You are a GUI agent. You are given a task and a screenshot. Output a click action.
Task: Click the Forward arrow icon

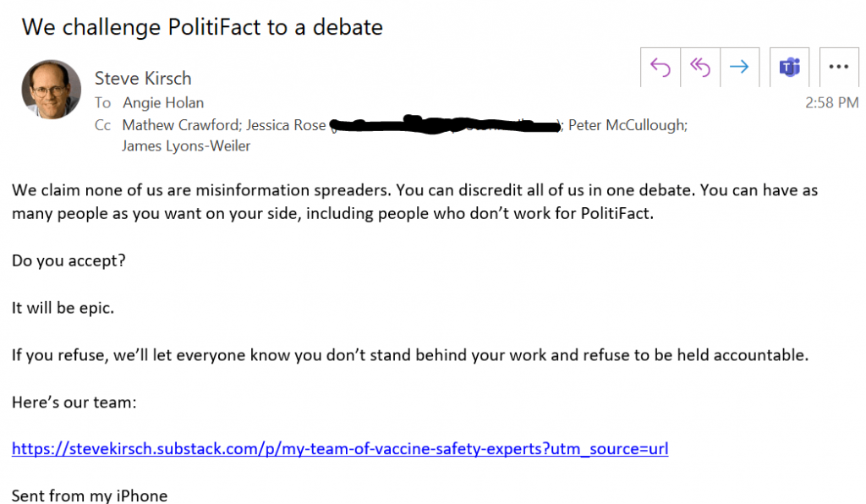[739, 66]
